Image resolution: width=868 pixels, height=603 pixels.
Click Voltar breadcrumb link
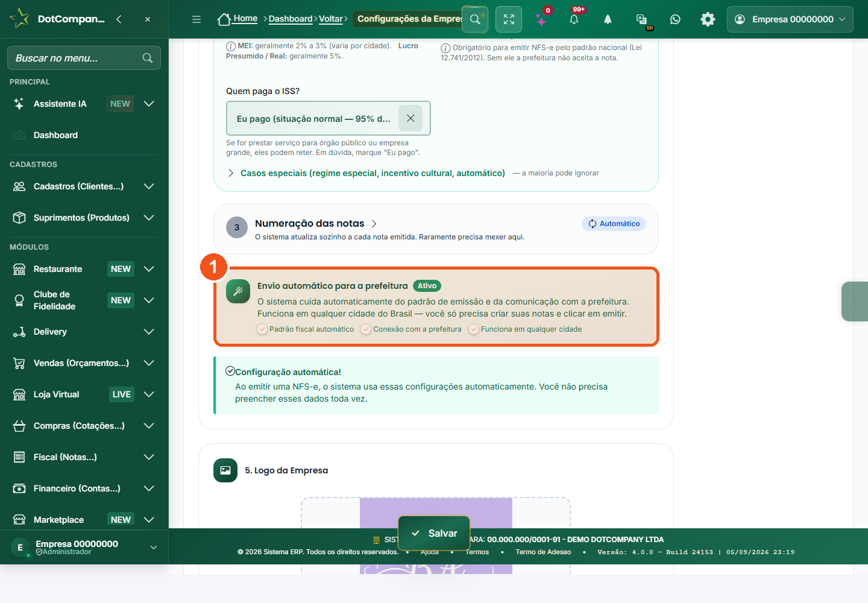coord(330,19)
